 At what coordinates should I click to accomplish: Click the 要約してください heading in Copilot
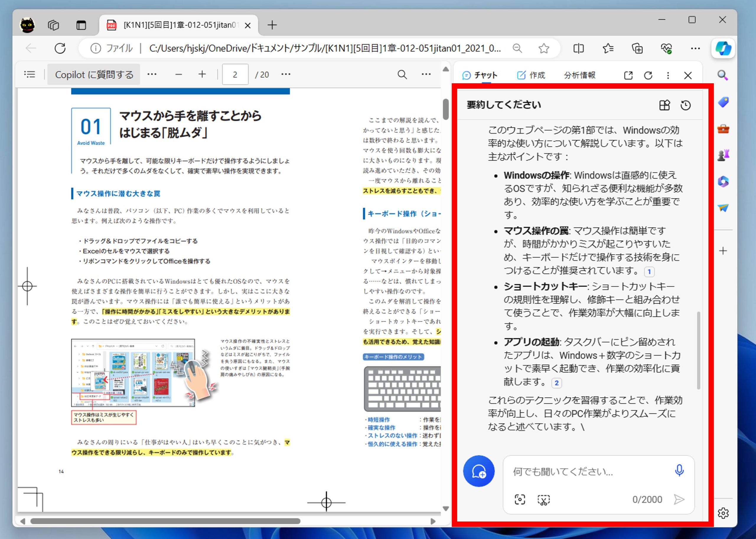coord(504,105)
